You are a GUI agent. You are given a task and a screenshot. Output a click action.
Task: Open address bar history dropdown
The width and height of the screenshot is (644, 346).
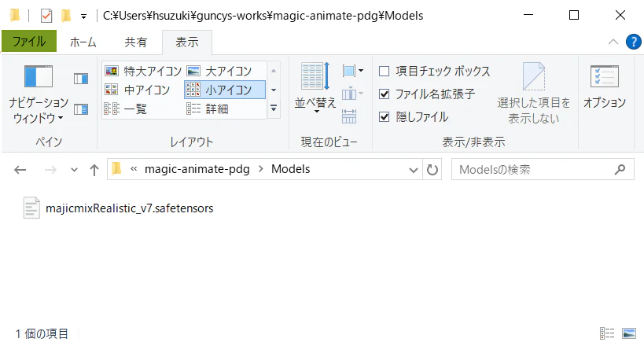(414, 169)
